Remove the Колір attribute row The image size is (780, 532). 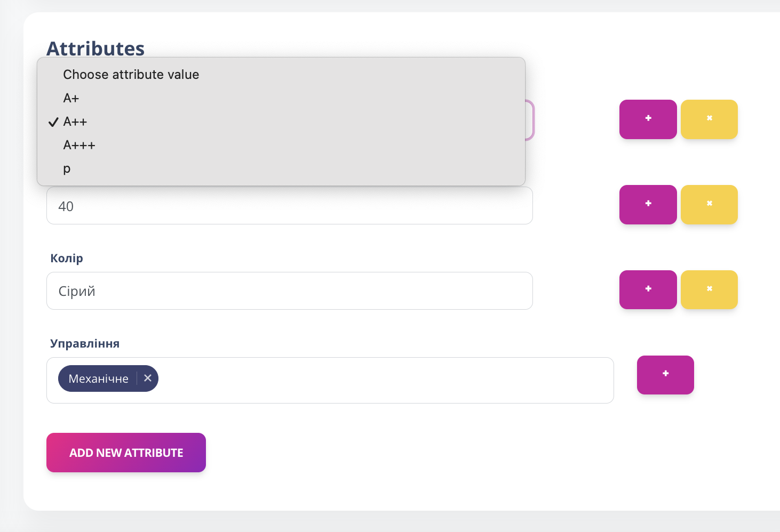click(x=709, y=289)
